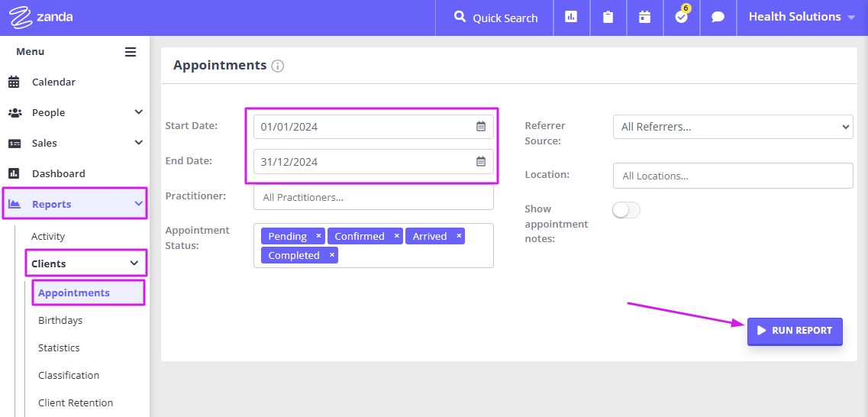Toggle Show appointment notes switch
868x417 pixels.
click(x=626, y=210)
